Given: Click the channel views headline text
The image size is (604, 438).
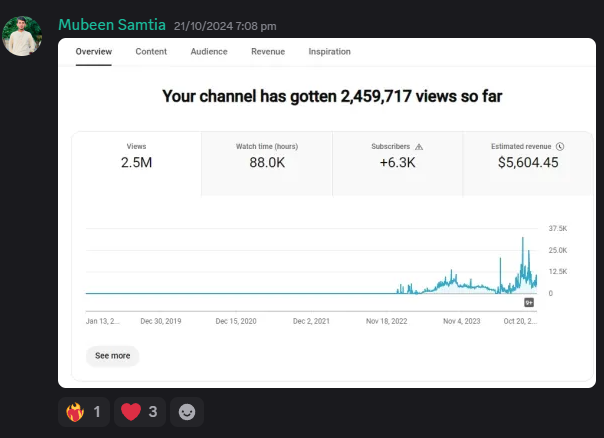Looking at the screenshot, I should tap(332, 96).
